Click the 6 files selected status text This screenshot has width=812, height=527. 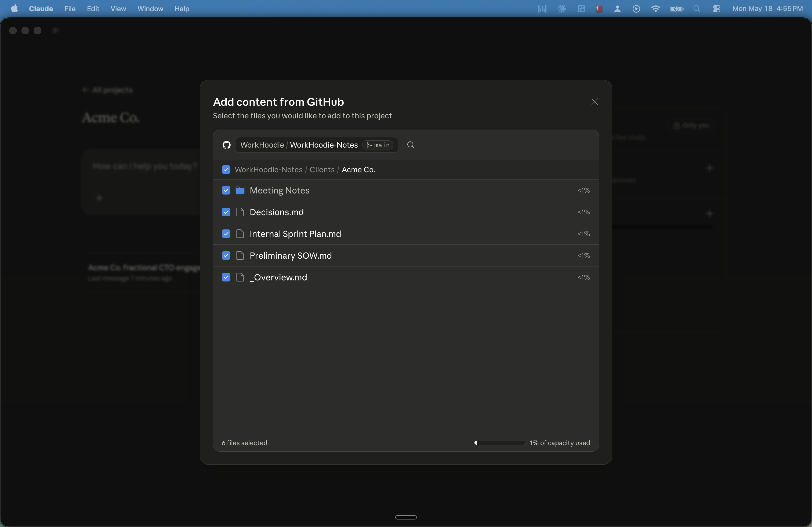click(245, 443)
